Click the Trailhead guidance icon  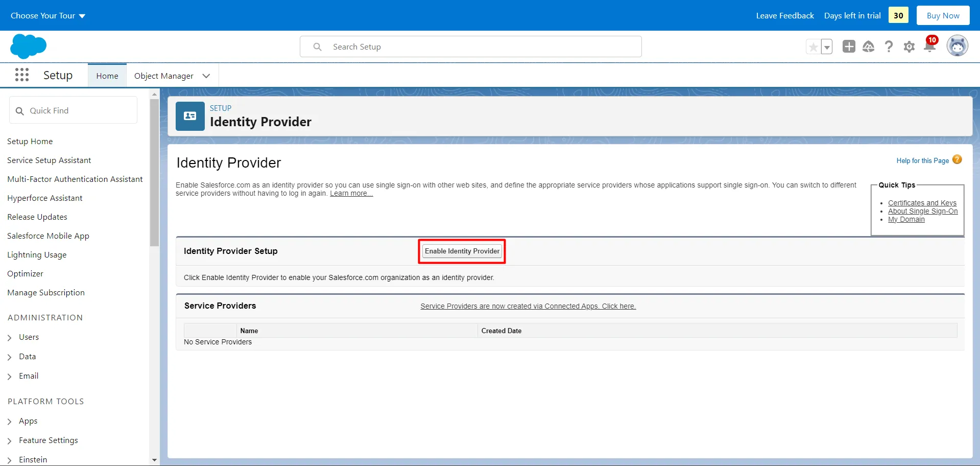click(x=869, y=46)
